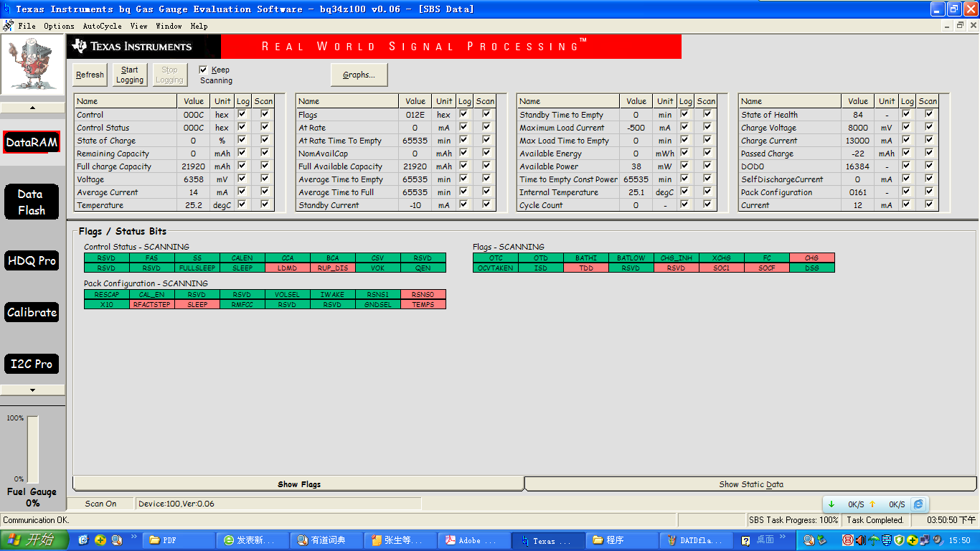The image size is (980, 551).
Task: Open the Data Flash screen
Action: pos(32,202)
